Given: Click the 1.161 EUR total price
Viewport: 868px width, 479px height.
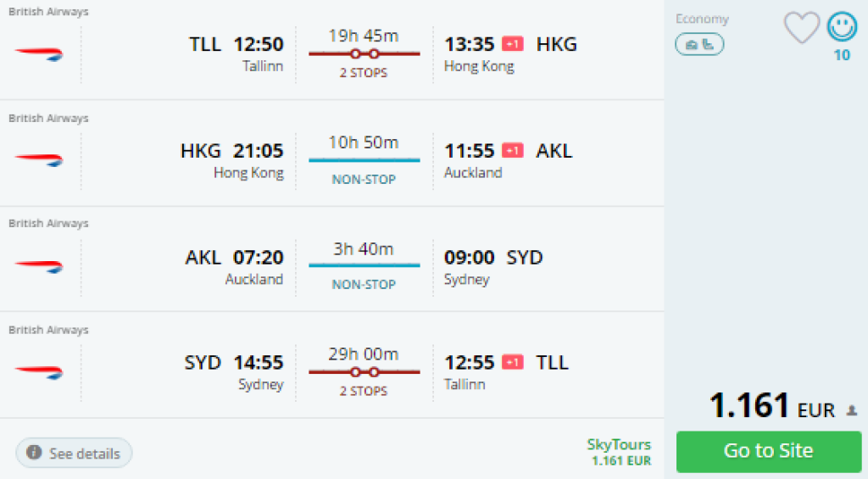Looking at the screenshot, I should click(771, 406).
